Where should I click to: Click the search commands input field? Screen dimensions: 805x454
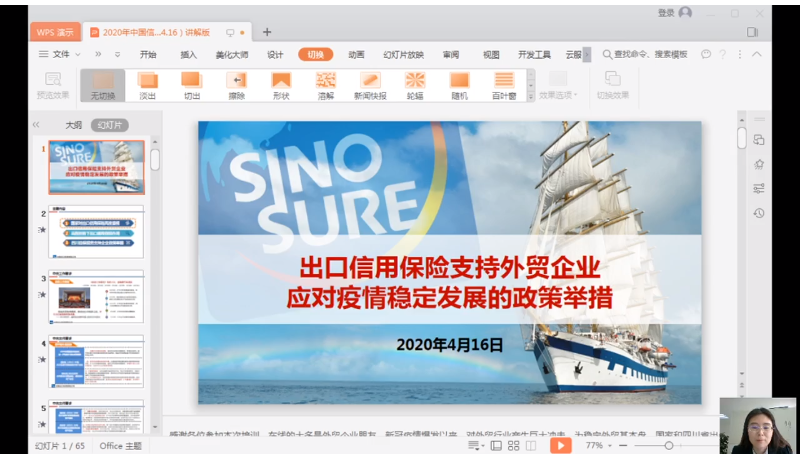[650, 54]
